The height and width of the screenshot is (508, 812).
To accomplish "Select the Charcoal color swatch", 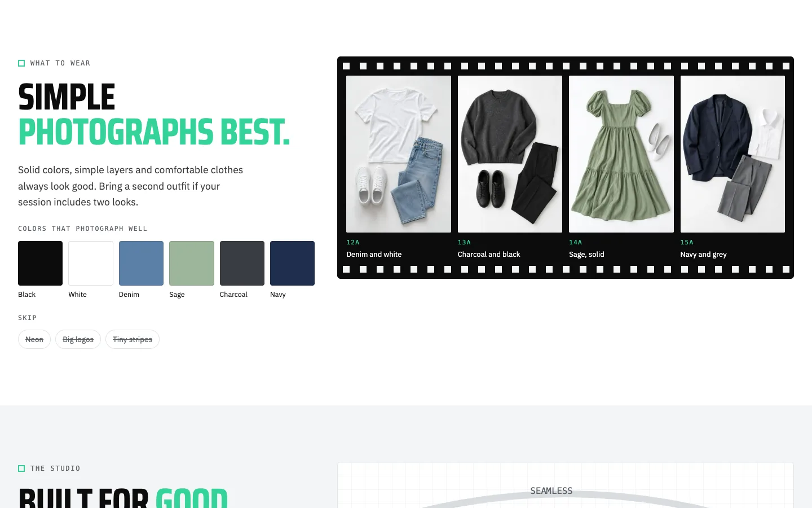I will [x=242, y=263].
